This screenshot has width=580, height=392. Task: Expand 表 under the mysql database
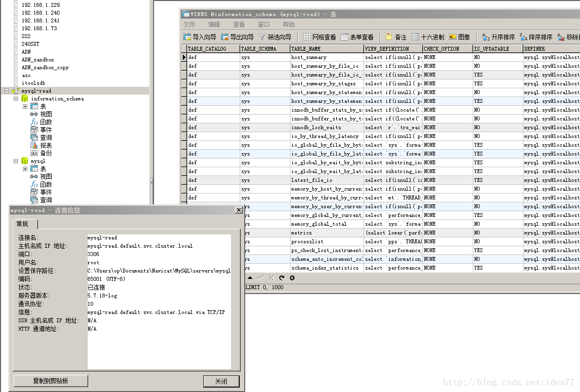[25, 169]
